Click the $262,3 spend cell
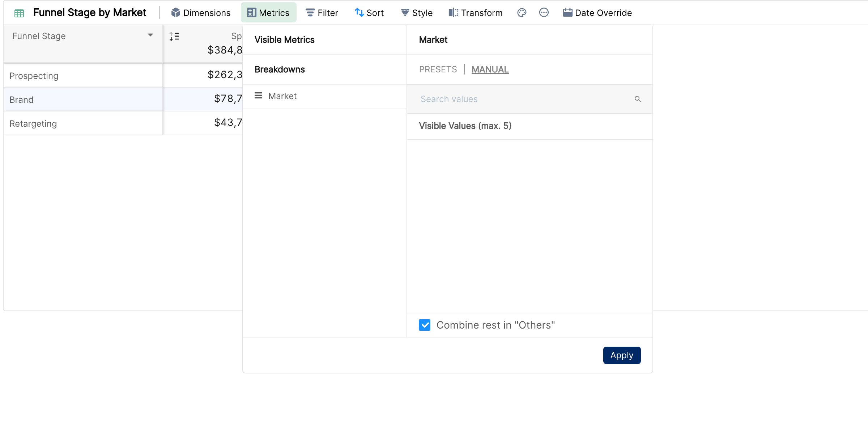This screenshot has width=868, height=427. click(225, 75)
